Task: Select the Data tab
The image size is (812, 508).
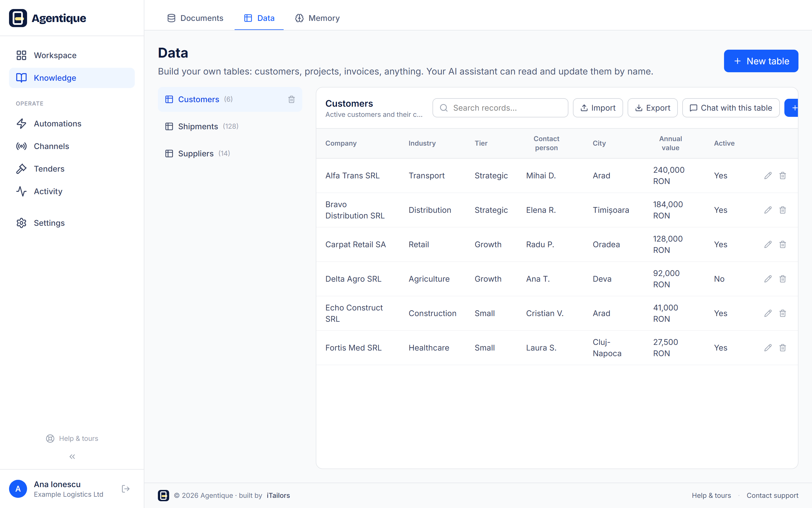Action: pos(259,18)
